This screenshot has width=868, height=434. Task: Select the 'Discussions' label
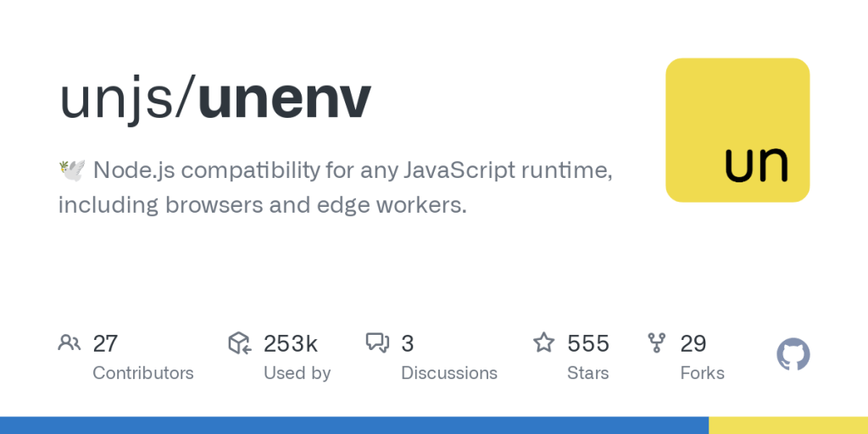(x=449, y=373)
